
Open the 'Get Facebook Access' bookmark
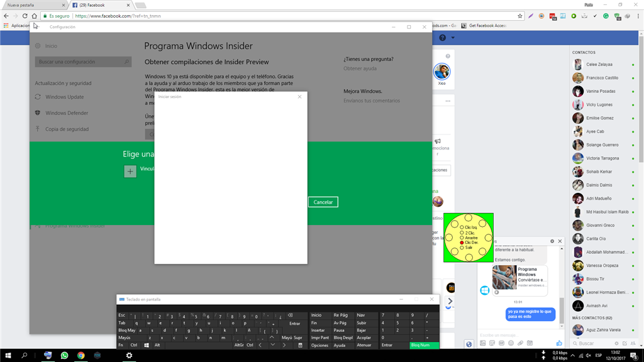pyautogui.click(x=484, y=25)
